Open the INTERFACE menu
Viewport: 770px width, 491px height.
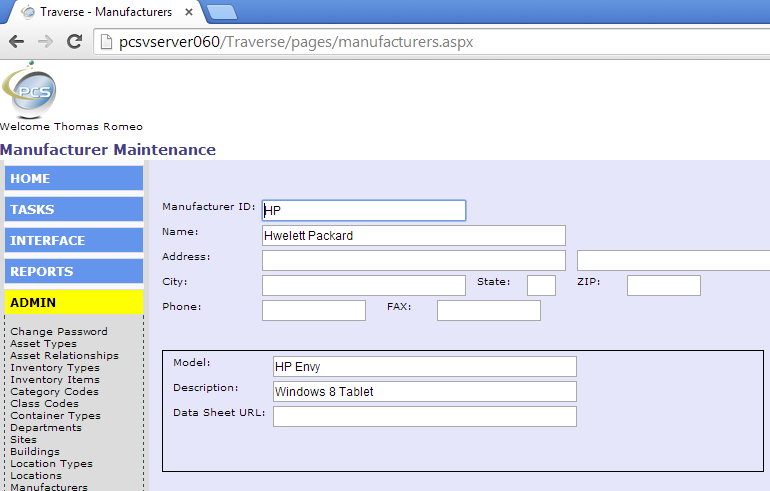(74, 240)
